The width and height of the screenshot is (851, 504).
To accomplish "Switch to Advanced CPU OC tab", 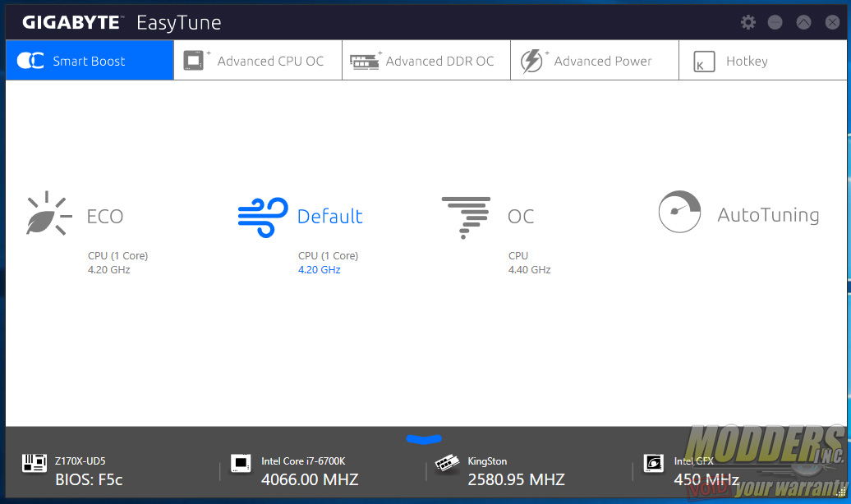I will (258, 60).
